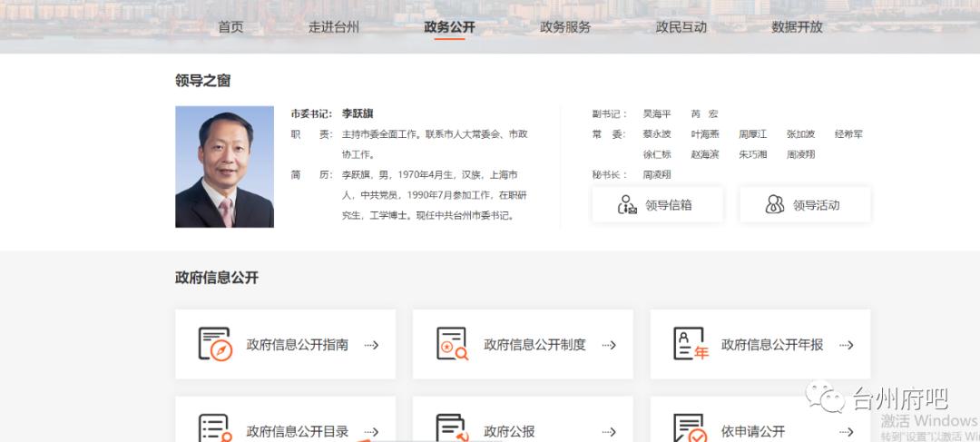The width and height of the screenshot is (980, 442).
Task: Click the magnifier document icon beside 政府信息公开制度
Action: tap(452, 344)
